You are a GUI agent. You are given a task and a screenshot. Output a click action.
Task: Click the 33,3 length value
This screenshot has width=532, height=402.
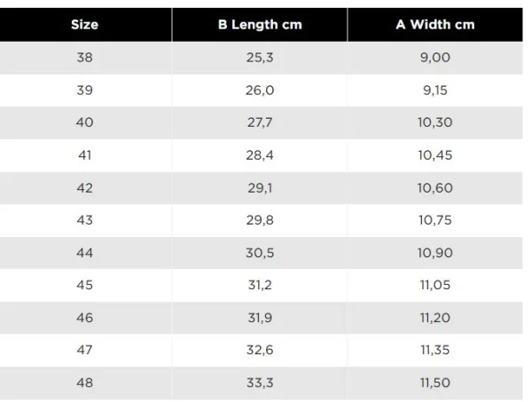coord(260,382)
